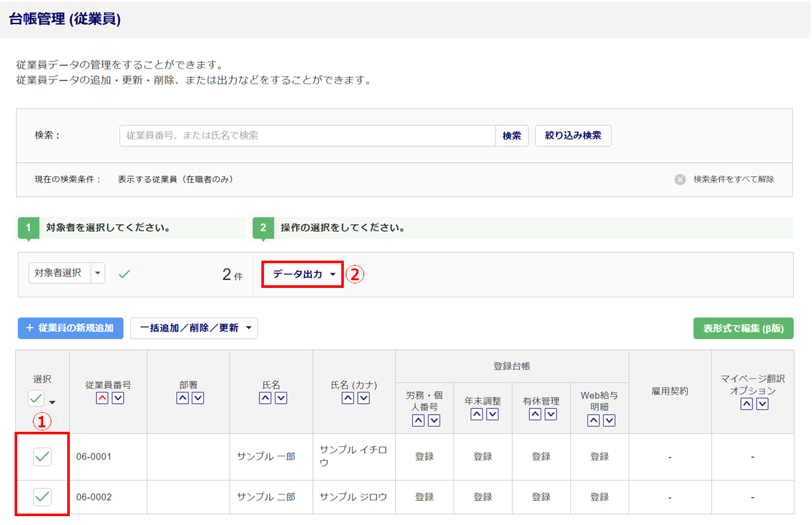The image size is (812, 525).
Task: Sort 有休管理 column ascending
Action: [535, 414]
